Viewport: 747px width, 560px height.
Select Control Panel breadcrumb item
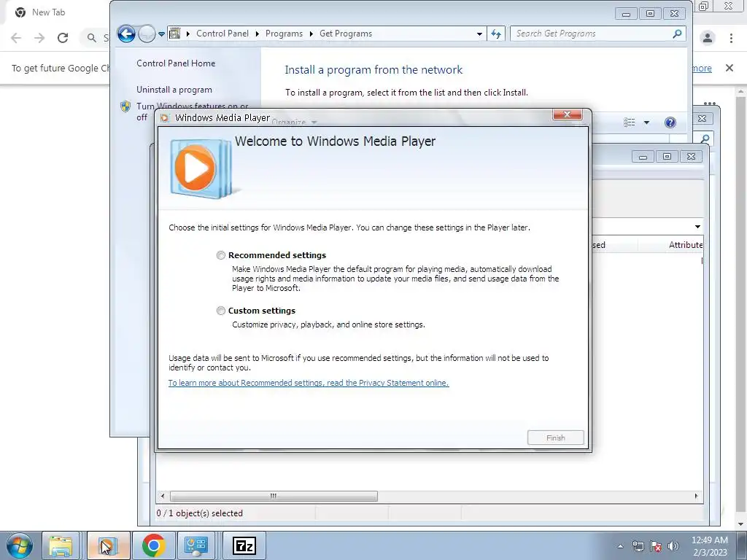click(x=222, y=34)
